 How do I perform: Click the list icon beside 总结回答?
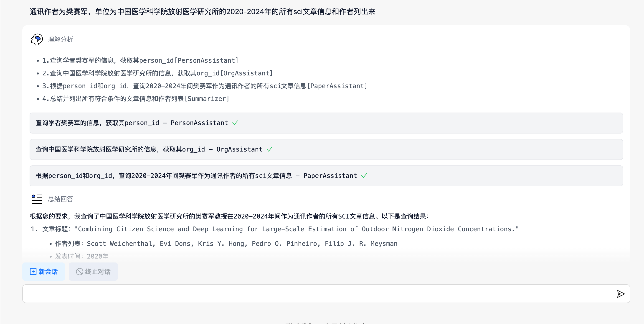(x=37, y=199)
